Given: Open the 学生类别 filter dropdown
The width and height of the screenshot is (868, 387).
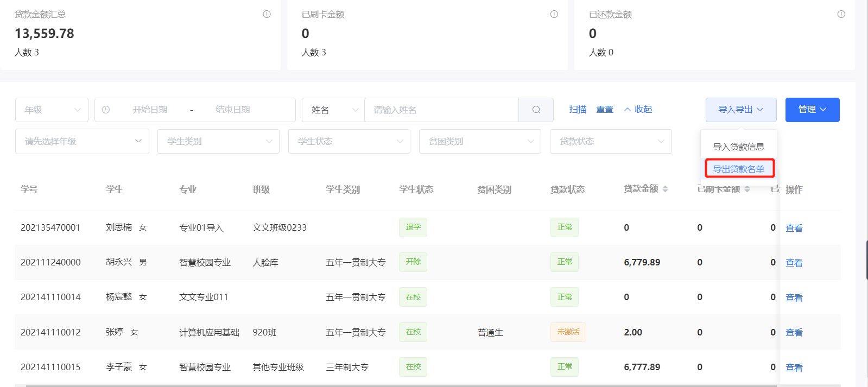Looking at the screenshot, I should pos(218,141).
